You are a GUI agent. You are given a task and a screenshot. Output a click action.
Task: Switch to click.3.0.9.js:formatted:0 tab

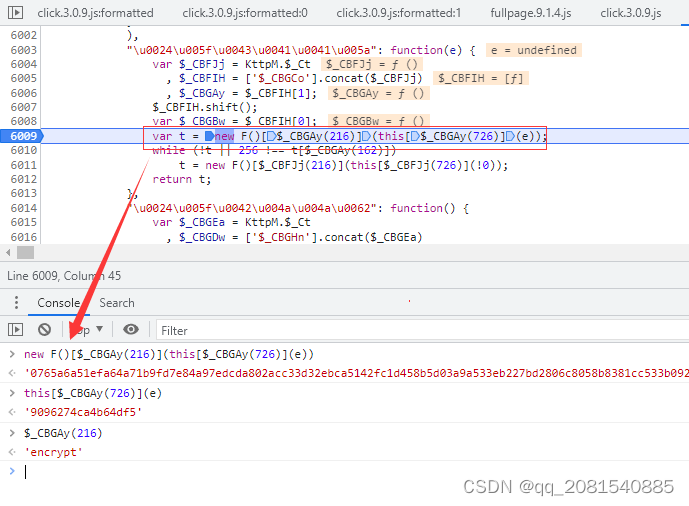(x=245, y=13)
